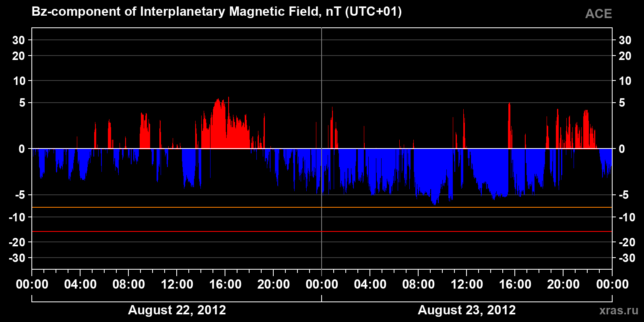
Task: Click the left-axis -20 value label
Action: (x=17, y=242)
